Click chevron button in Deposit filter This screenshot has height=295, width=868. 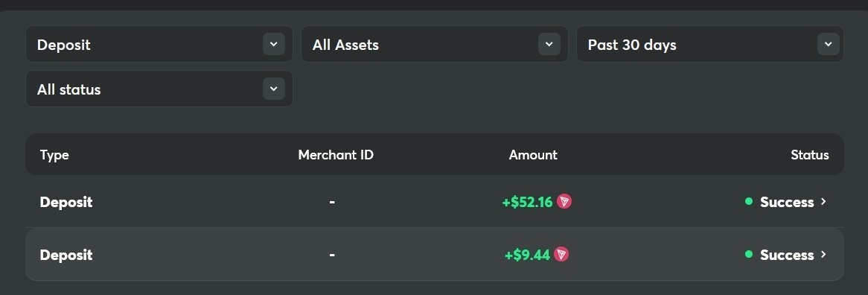tap(273, 44)
